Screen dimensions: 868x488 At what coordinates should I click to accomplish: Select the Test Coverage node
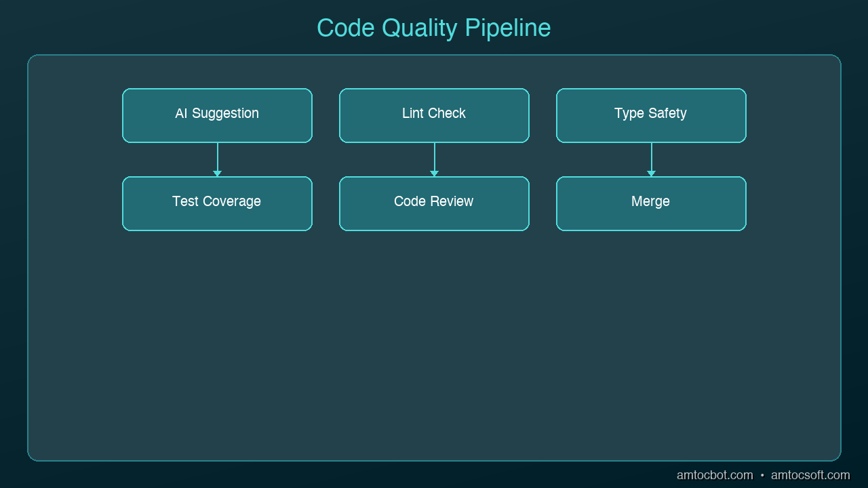217,203
